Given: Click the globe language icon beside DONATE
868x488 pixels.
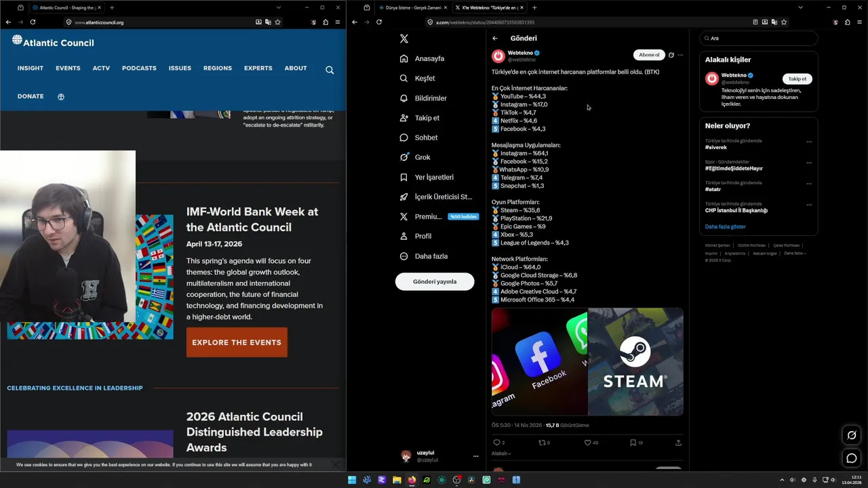Looking at the screenshot, I should click(61, 97).
